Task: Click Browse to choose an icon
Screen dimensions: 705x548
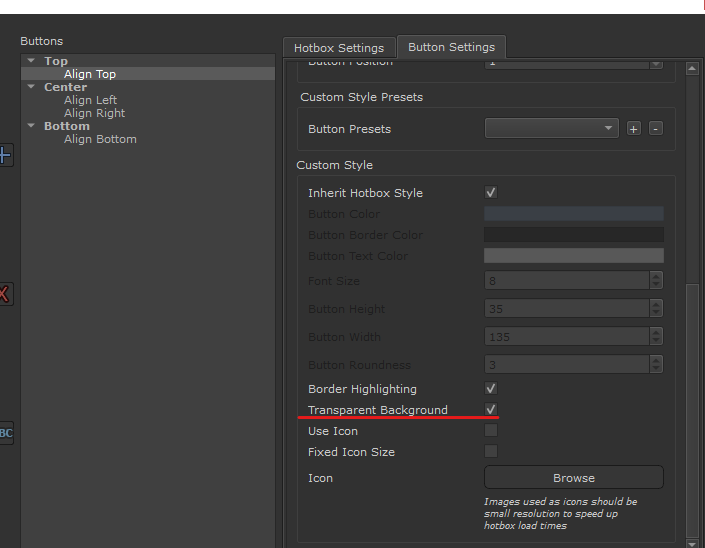Action: [x=573, y=478]
